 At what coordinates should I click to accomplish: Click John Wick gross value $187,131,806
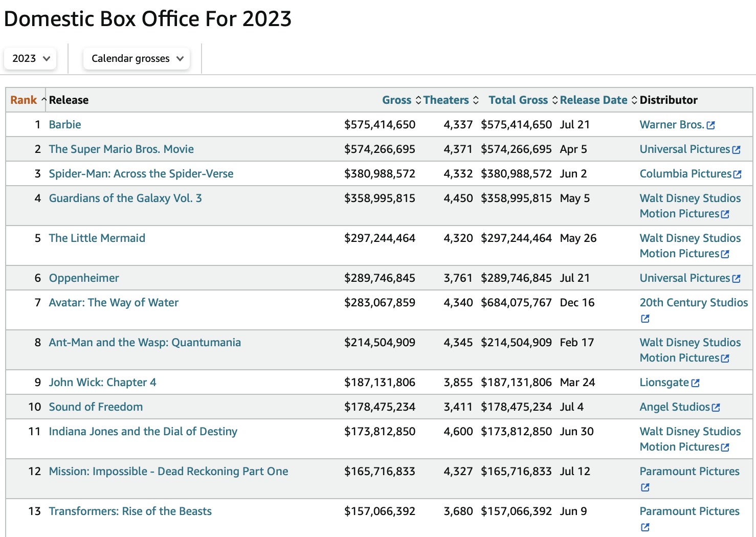380,382
